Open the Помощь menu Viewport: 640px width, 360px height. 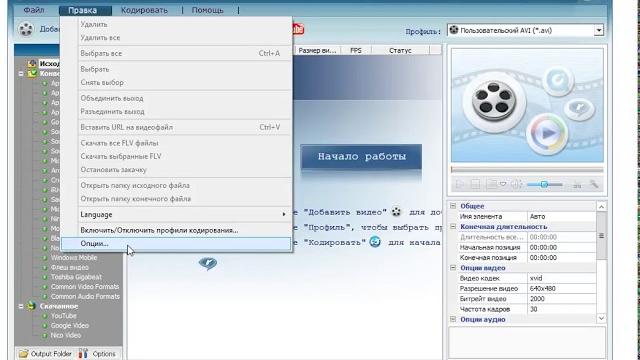207,10
